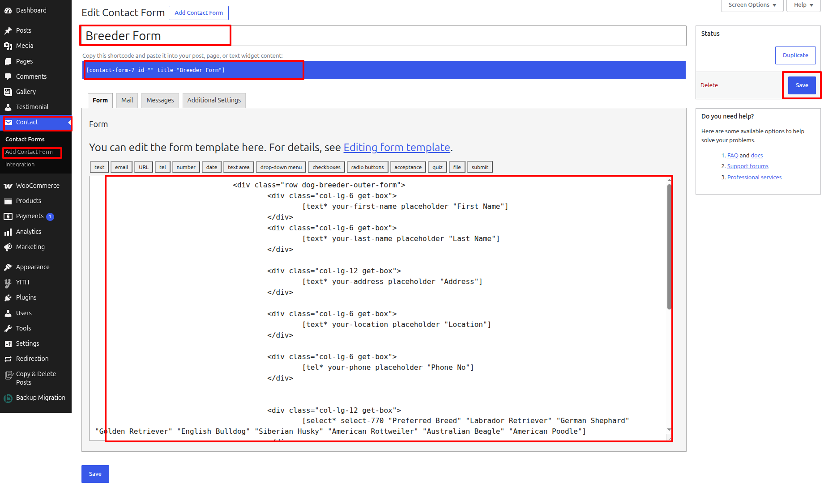
Task: Open the Dashboard sidebar icon
Action: click(8, 10)
